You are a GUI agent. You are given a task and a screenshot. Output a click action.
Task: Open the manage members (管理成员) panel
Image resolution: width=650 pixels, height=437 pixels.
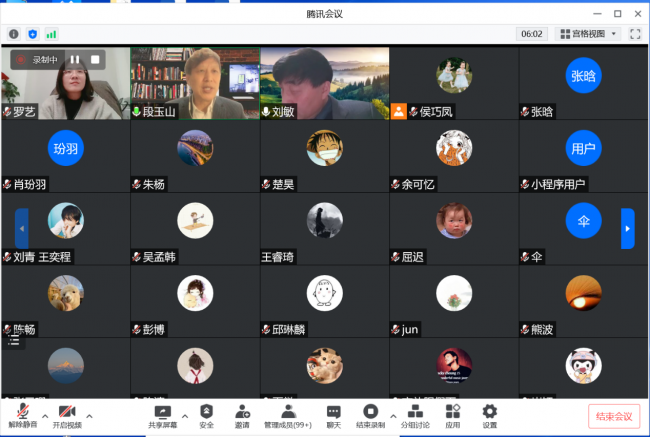[x=287, y=414]
